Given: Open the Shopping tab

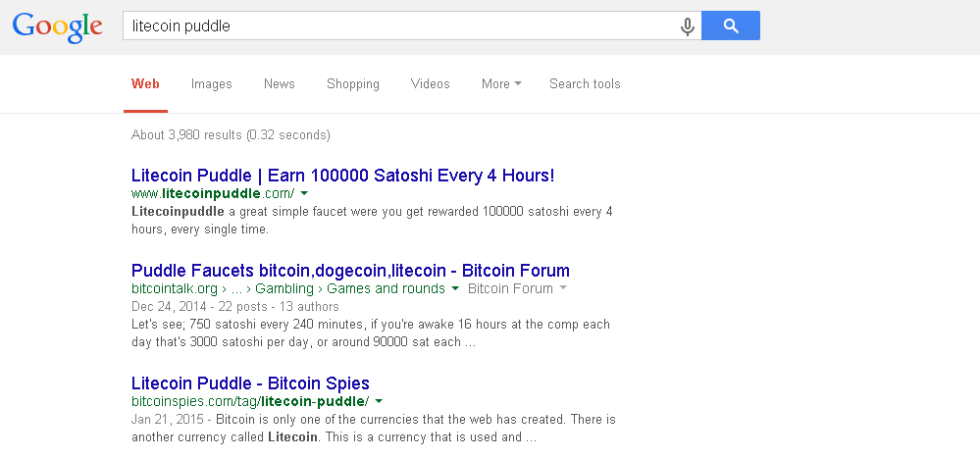Looking at the screenshot, I should click(x=352, y=83).
